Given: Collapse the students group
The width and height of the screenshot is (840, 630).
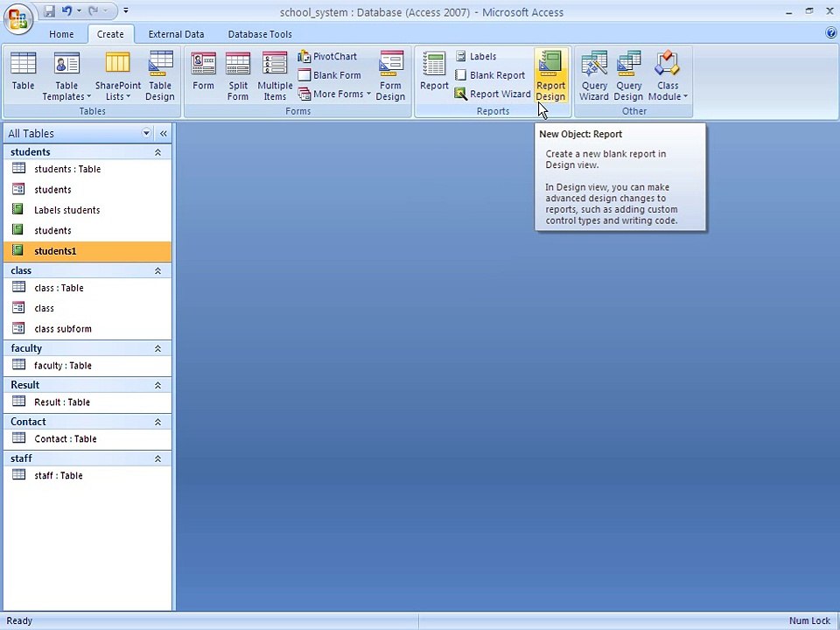Looking at the screenshot, I should [x=158, y=152].
